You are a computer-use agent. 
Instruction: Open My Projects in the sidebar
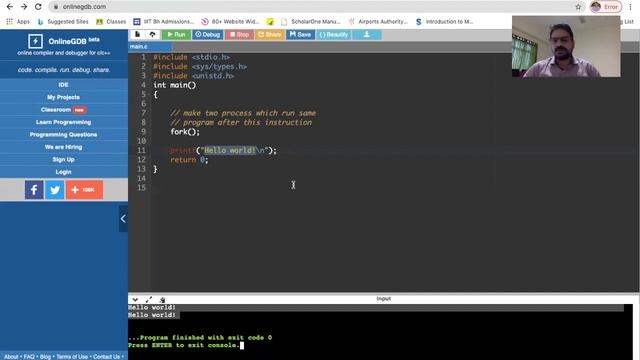(x=63, y=97)
